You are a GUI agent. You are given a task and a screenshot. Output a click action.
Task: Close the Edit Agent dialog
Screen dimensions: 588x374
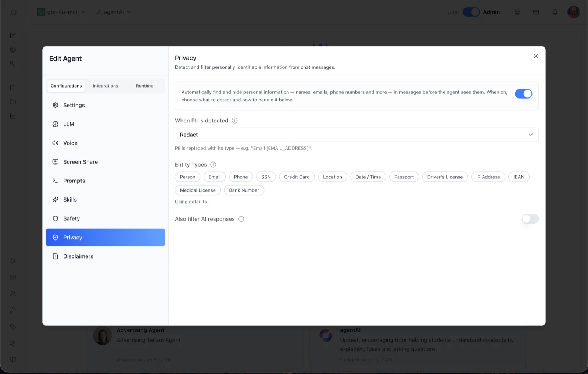coord(535,56)
